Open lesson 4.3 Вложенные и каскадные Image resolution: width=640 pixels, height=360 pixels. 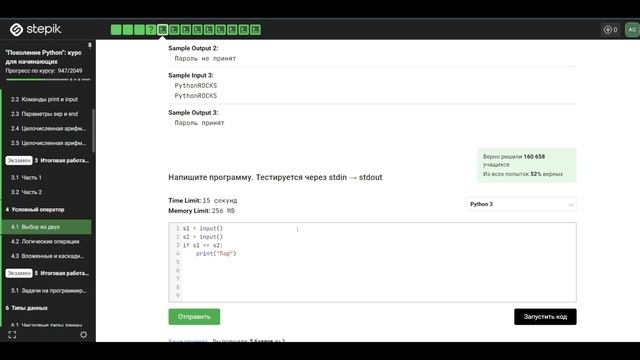47,256
